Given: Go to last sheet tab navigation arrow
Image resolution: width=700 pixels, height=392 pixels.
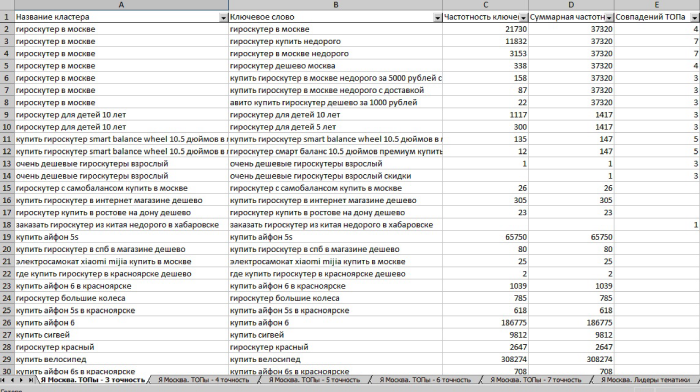Looking at the screenshot, I should 30,380.
